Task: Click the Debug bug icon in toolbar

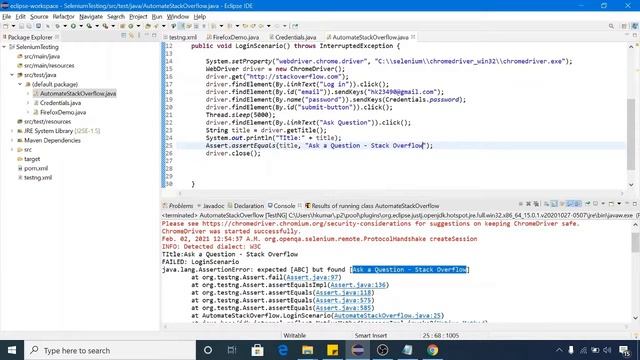Action: (x=57, y=26)
